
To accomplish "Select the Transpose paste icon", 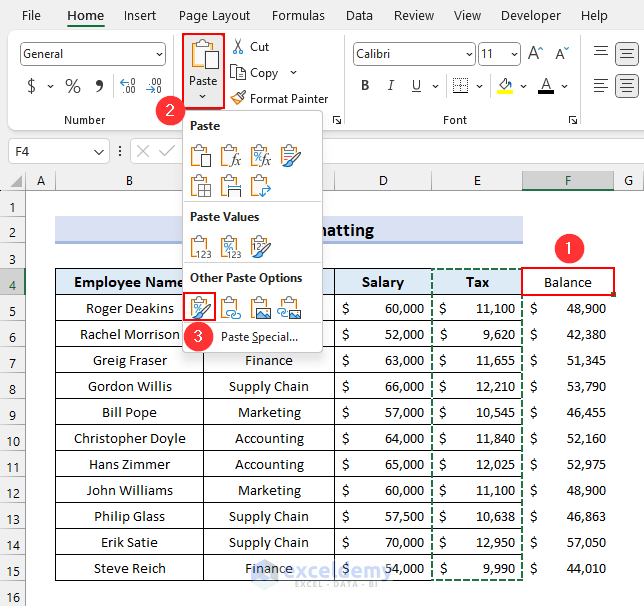I will [x=260, y=185].
